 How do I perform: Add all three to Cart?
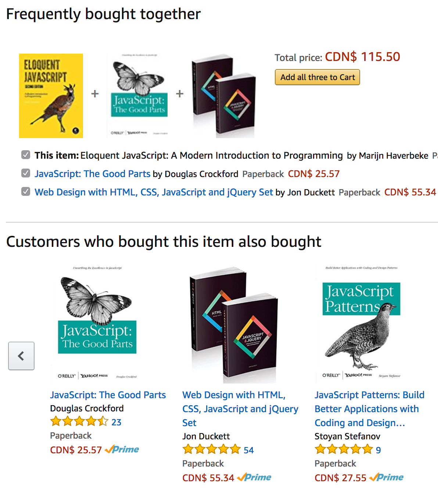(x=317, y=77)
